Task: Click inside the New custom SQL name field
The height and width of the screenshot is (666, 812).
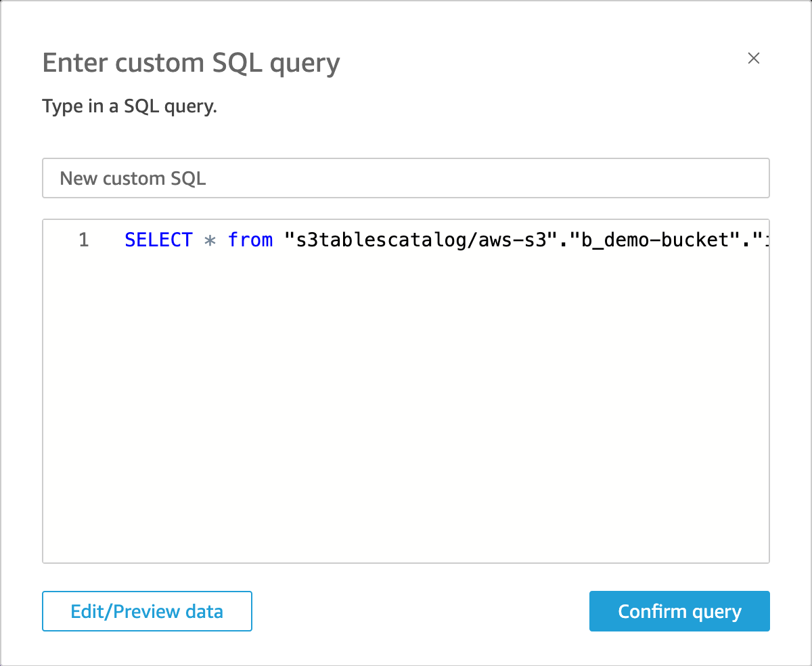Action: pos(406,178)
